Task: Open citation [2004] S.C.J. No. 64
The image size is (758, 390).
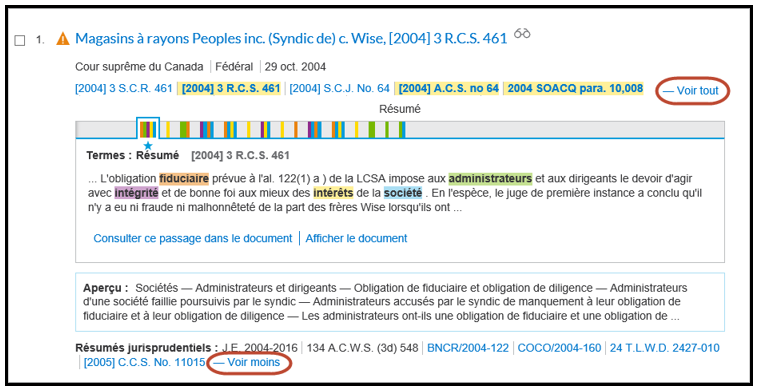Action: point(339,89)
